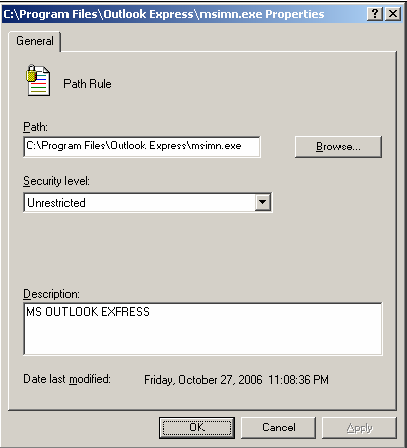Click the Path Rule padlock document icon

[38, 80]
